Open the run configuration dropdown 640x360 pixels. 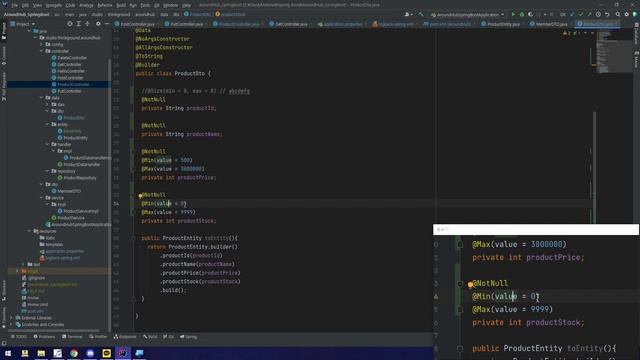[x=467, y=14]
